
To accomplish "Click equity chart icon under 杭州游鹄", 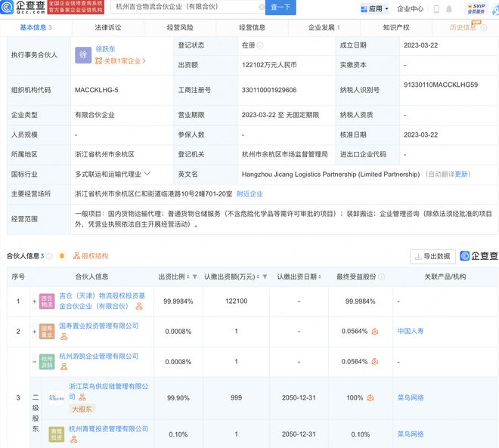I will point(64,366).
